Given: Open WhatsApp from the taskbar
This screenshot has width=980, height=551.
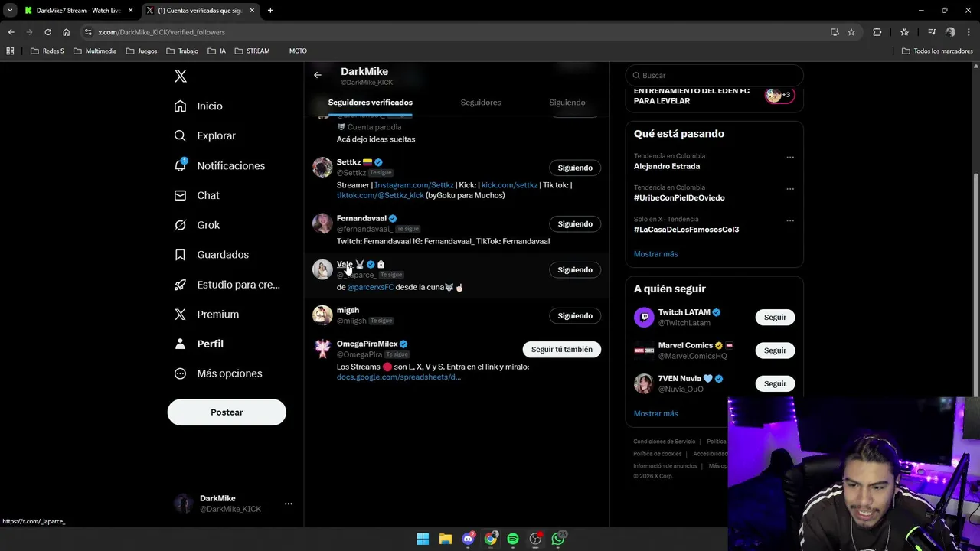Looking at the screenshot, I should 558,539.
